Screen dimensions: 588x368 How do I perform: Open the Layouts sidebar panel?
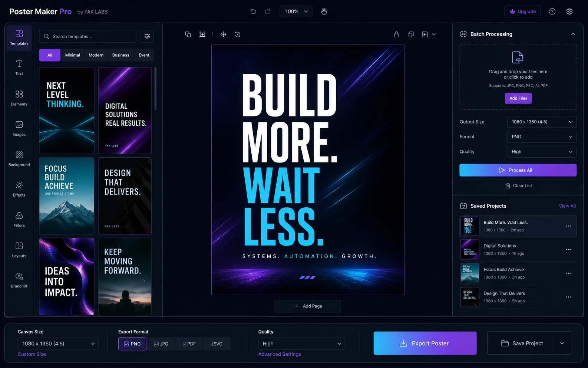pyautogui.click(x=19, y=250)
